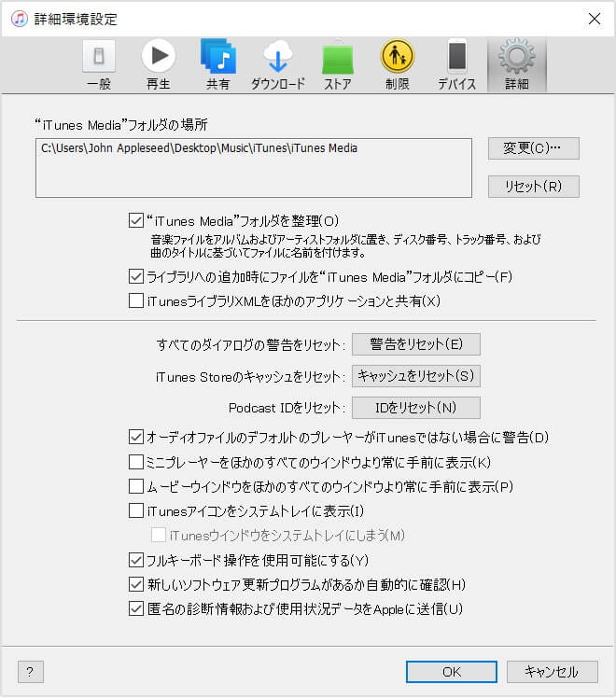Click the すべてのダイアログの警告をリセット label
This screenshot has height=698, width=616.
(250, 345)
